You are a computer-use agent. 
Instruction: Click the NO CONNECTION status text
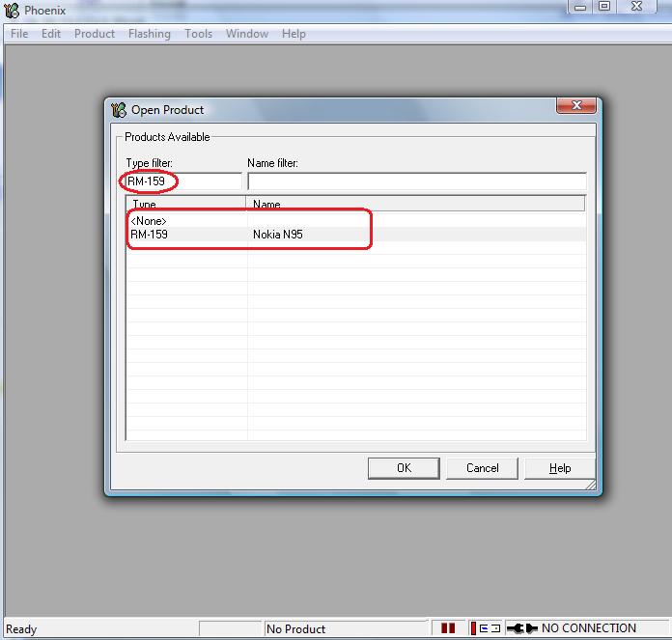[x=589, y=628]
